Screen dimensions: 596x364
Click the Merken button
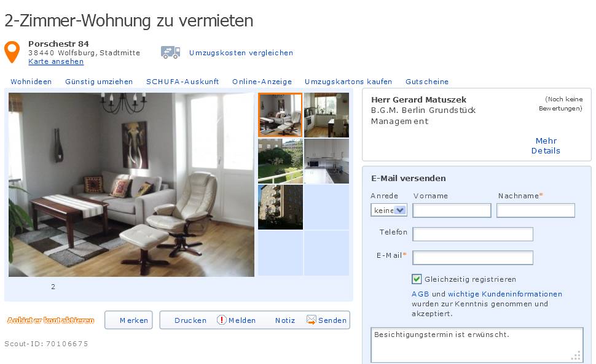[128, 320]
